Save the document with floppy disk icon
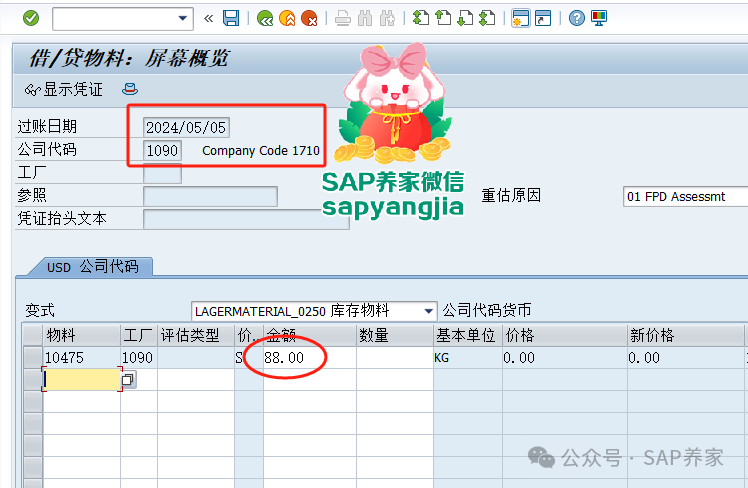The width and height of the screenshot is (748, 488). 231,19
